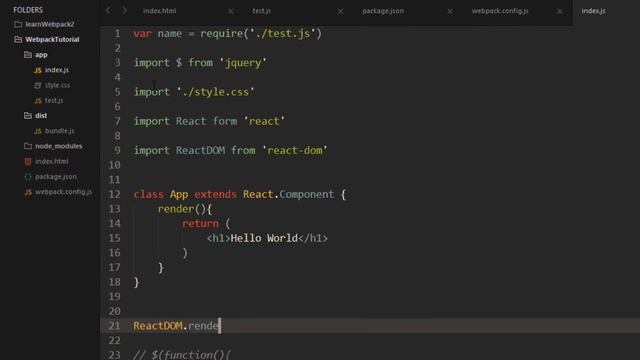Open test.js in the sidebar tree
Screen dimensions: 640x360
(x=54, y=100)
